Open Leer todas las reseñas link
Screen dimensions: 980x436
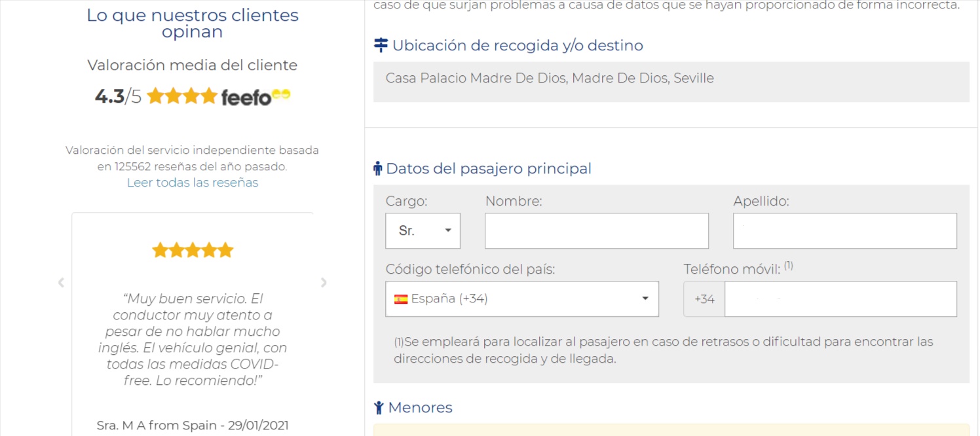193,183
